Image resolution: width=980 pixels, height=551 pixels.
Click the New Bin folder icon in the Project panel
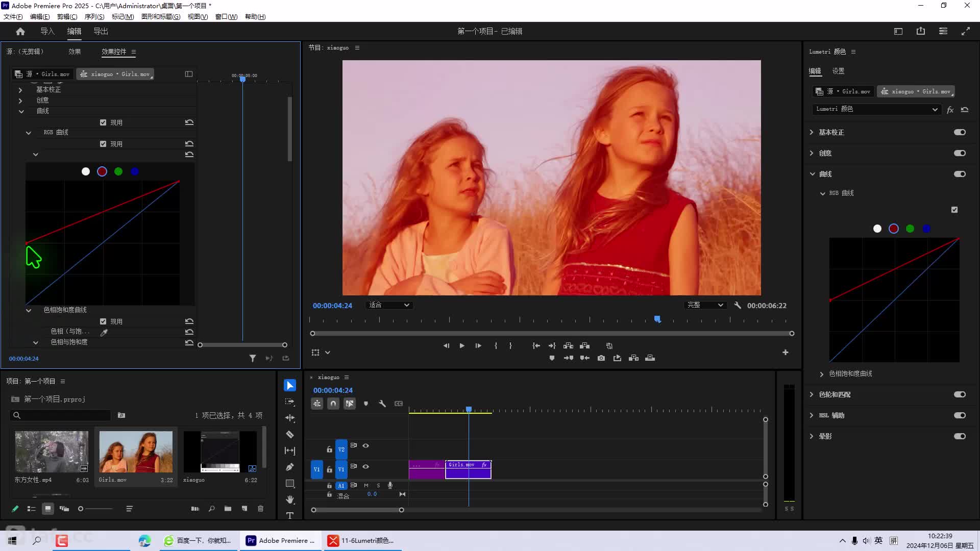click(x=228, y=509)
